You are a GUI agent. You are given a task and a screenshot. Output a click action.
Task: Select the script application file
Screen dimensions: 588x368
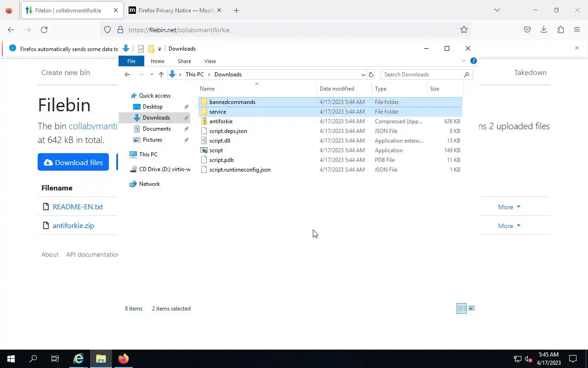(x=330, y=150)
